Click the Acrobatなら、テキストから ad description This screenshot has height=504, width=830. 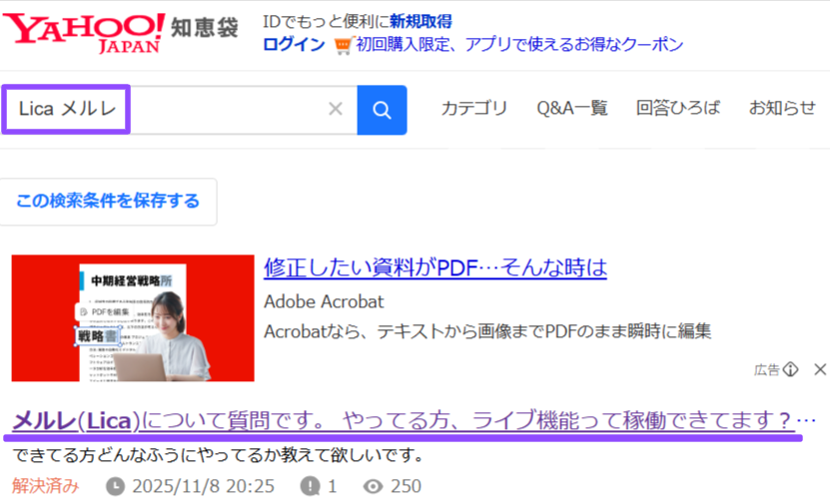coord(487,331)
